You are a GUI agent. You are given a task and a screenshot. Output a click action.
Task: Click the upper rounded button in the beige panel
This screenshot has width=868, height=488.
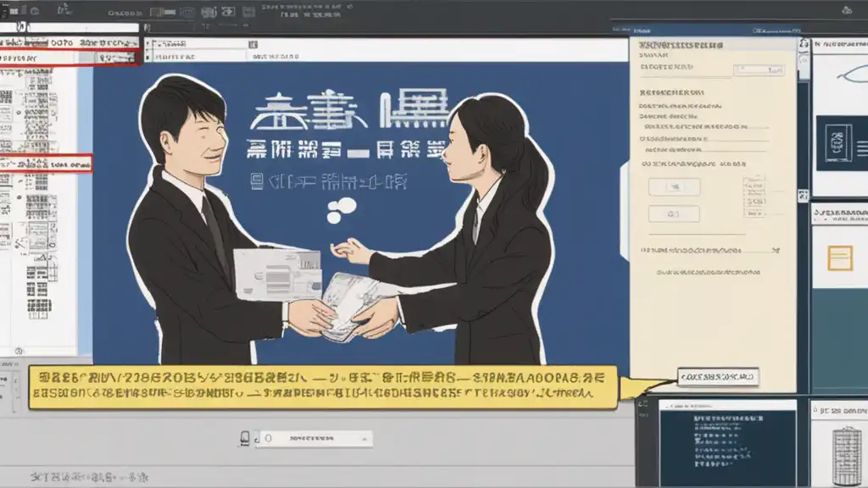[x=674, y=187]
